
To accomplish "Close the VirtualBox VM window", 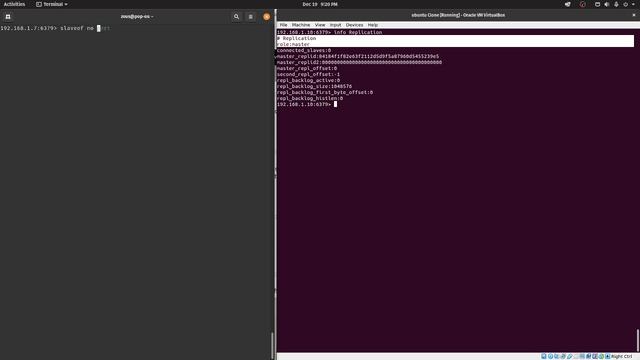I will tap(634, 15).
